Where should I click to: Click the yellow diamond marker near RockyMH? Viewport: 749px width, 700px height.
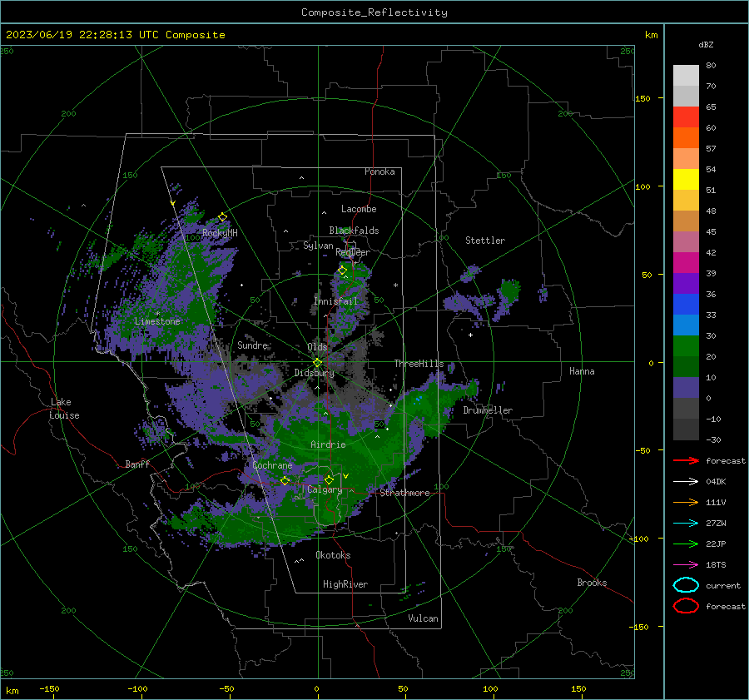click(222, 217)
